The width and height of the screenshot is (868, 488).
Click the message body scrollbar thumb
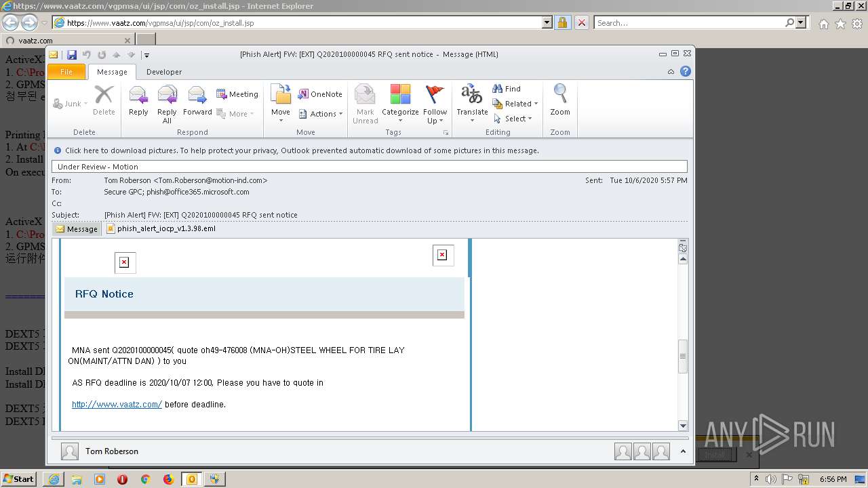[x=683, y=357]
